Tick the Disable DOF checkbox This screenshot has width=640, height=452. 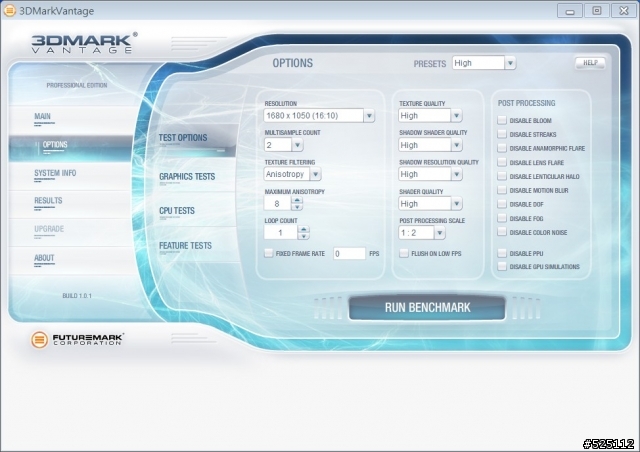(x=502, y=204)
